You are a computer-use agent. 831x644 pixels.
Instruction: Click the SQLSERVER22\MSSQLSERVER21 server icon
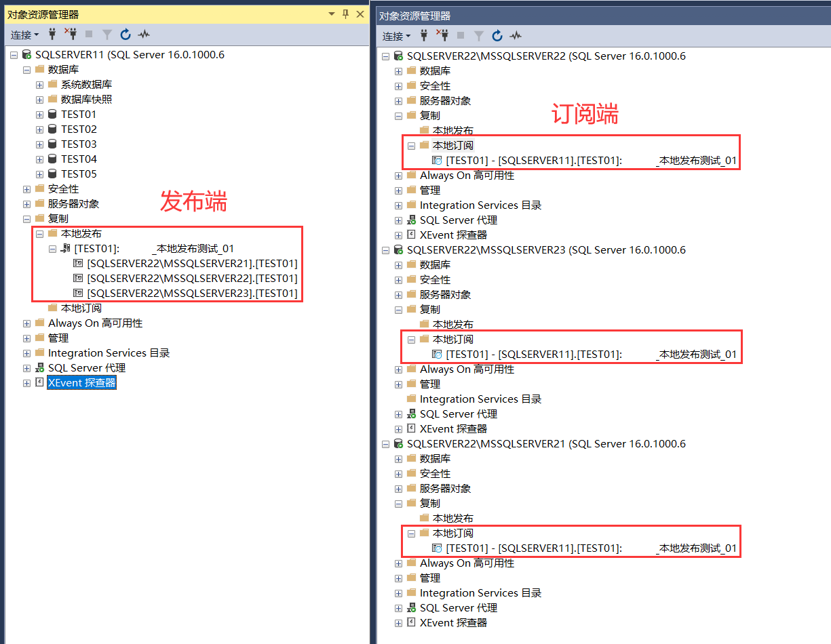tap(398, 444)
